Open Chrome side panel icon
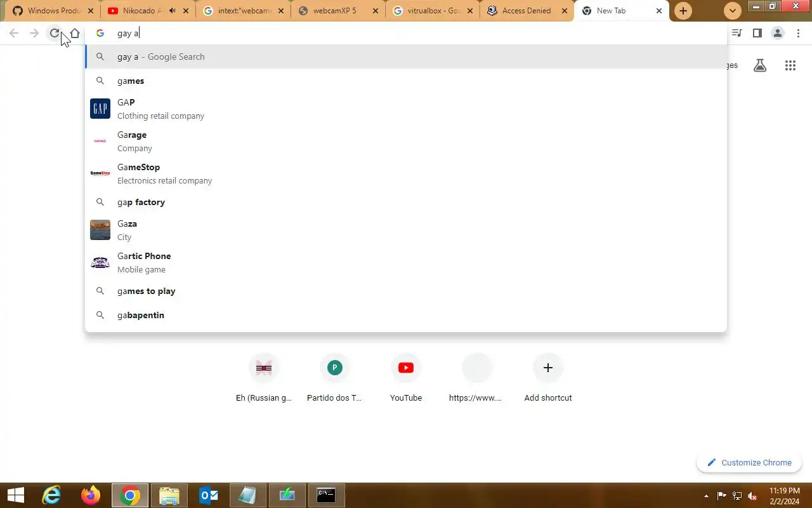The image size is (812, 508). click(x=757, y=33)
